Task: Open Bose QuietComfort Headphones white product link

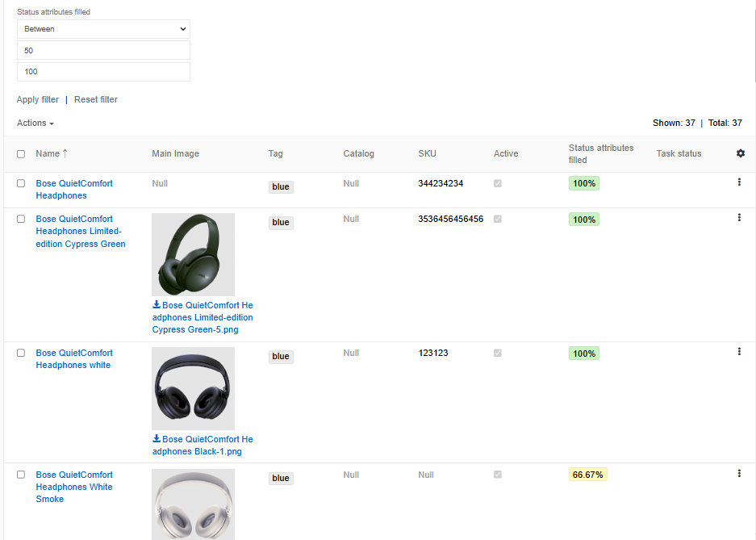Action: pos(73,358)
